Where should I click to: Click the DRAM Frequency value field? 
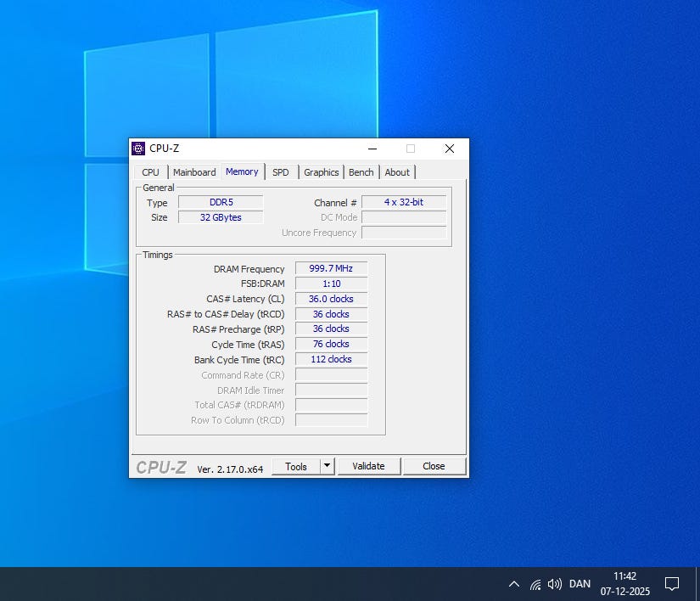point(331,269)
